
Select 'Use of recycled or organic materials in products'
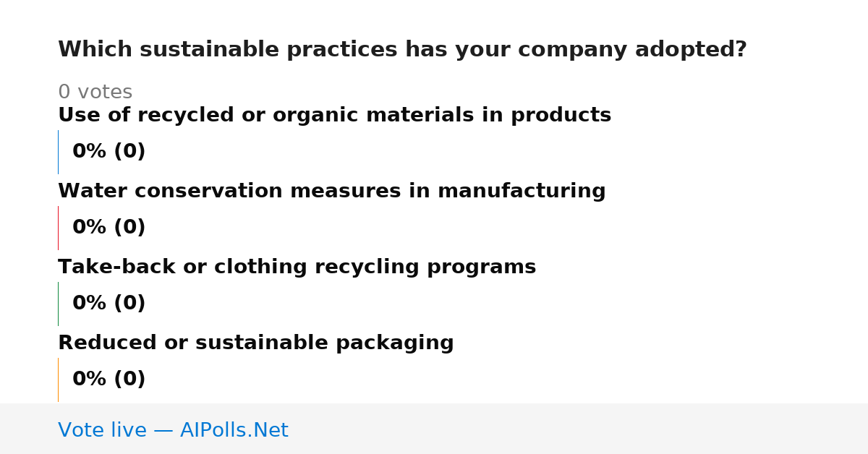334,116
